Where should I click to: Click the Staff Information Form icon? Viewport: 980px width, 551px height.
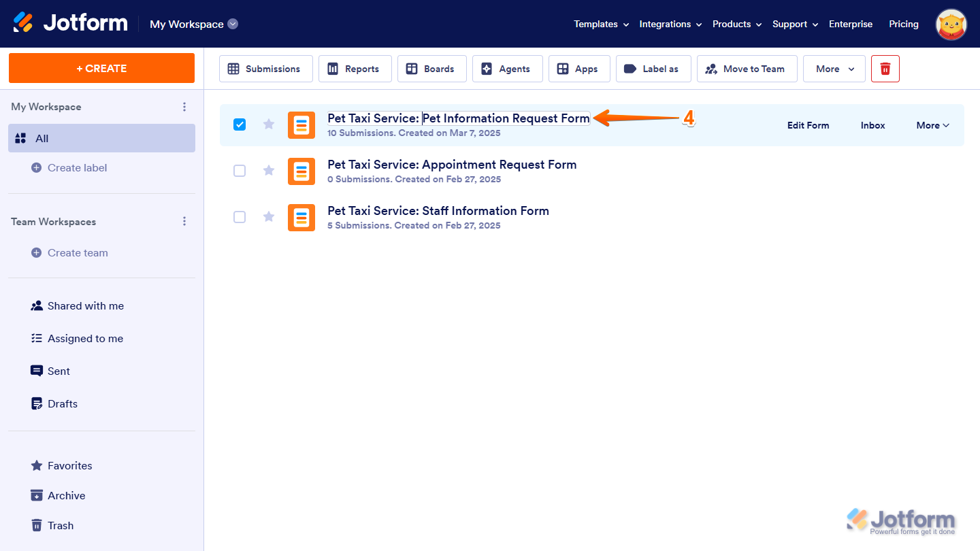301,218
